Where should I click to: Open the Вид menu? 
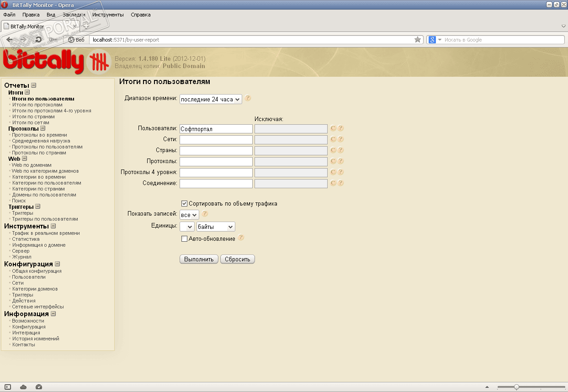click(51, 15)
